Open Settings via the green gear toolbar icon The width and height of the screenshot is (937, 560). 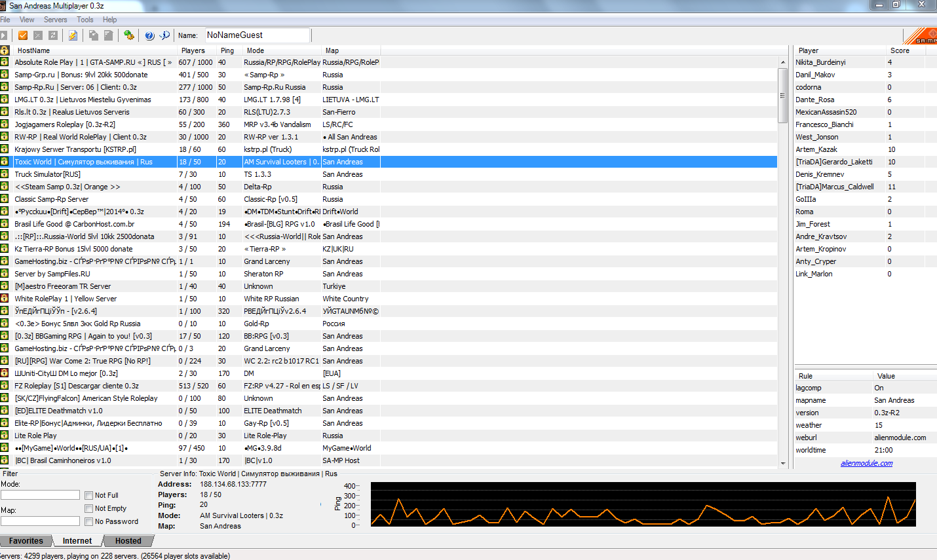click(x=129, y=35)
